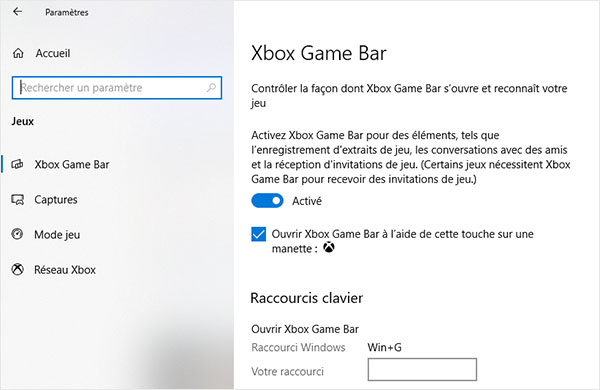The height and width of the screenshot is (390, 600).
Task: Click the Votre raccourci input field
Action: tap(422, 369)
